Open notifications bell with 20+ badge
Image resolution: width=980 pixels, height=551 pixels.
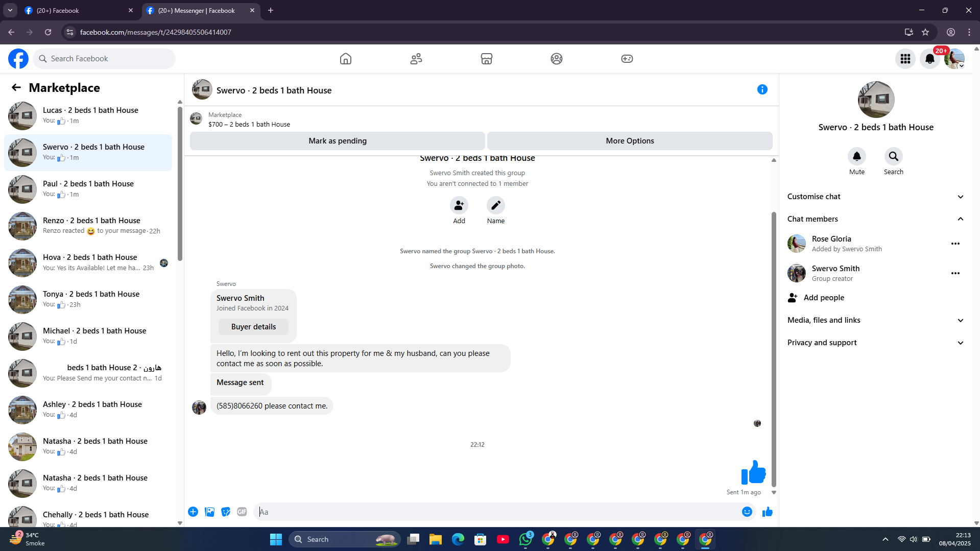coord(930,59)
